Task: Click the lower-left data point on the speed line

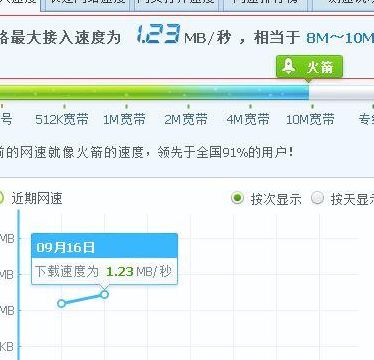Action: click(61, 303)
